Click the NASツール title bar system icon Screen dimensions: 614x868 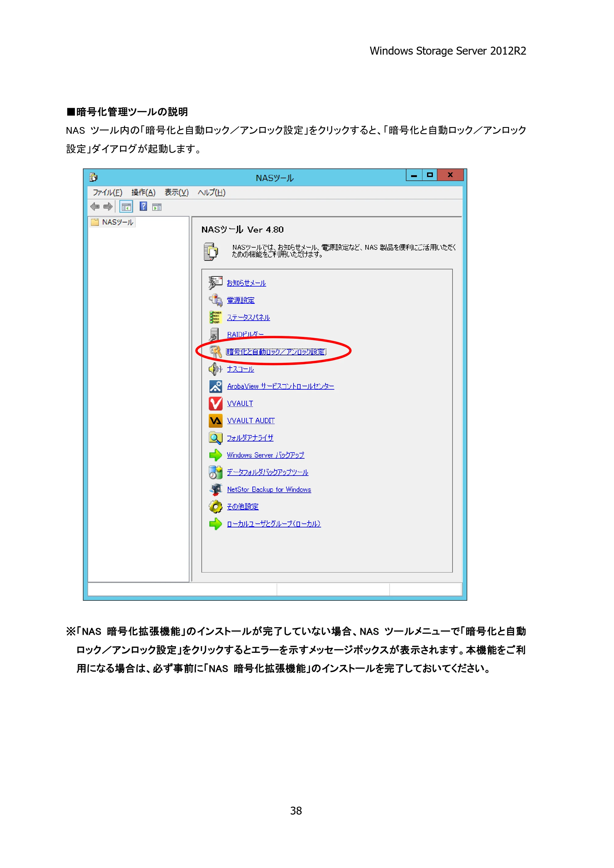pyautogui.click(x=93, y=177)
